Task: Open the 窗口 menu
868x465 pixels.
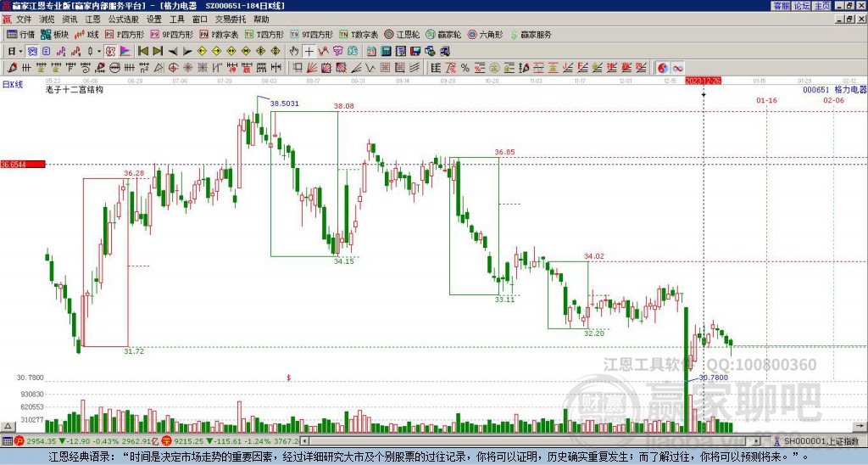Action: coord(200,20)
